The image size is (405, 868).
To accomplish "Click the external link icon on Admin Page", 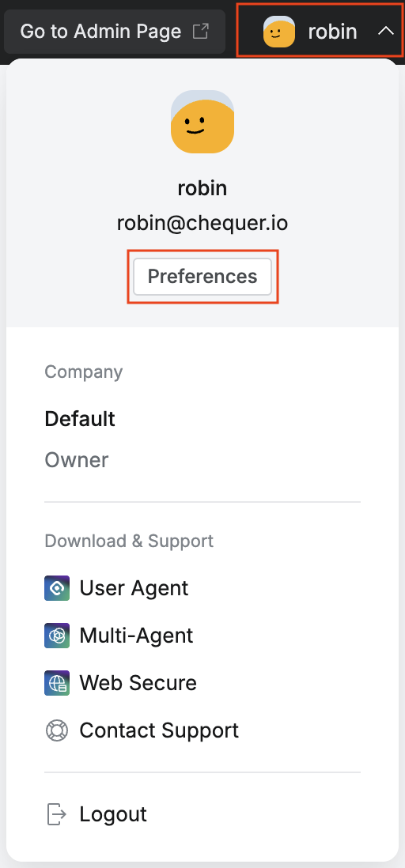I will (x=201, y=32).
